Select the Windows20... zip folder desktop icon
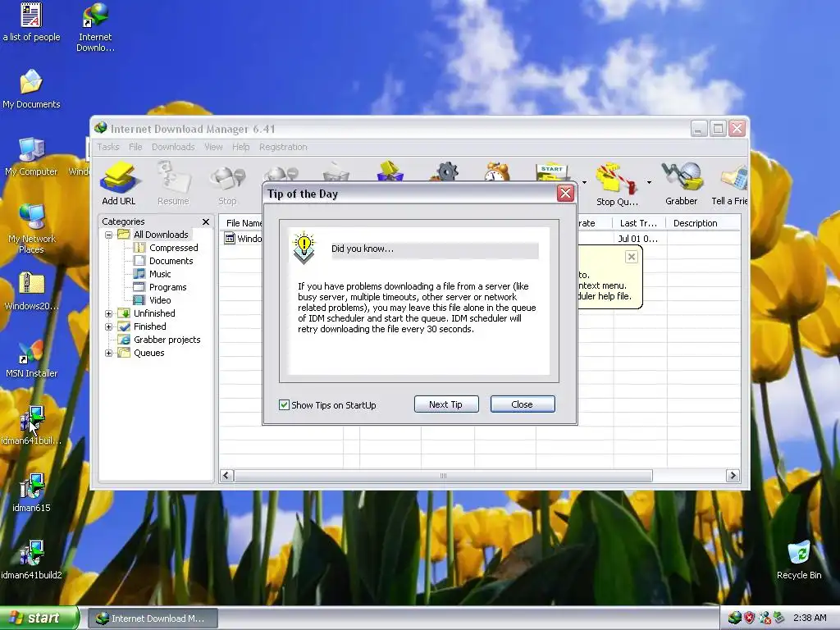 [31, 291]
